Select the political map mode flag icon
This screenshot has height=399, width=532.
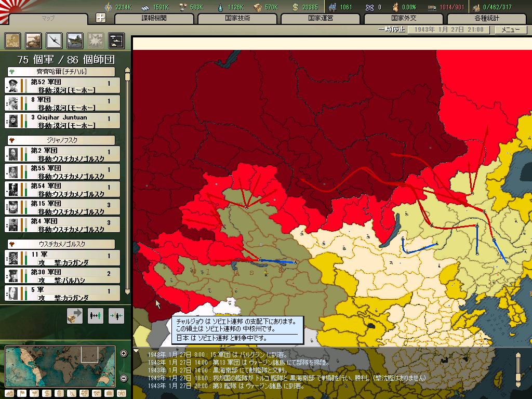tap(22, 393)
